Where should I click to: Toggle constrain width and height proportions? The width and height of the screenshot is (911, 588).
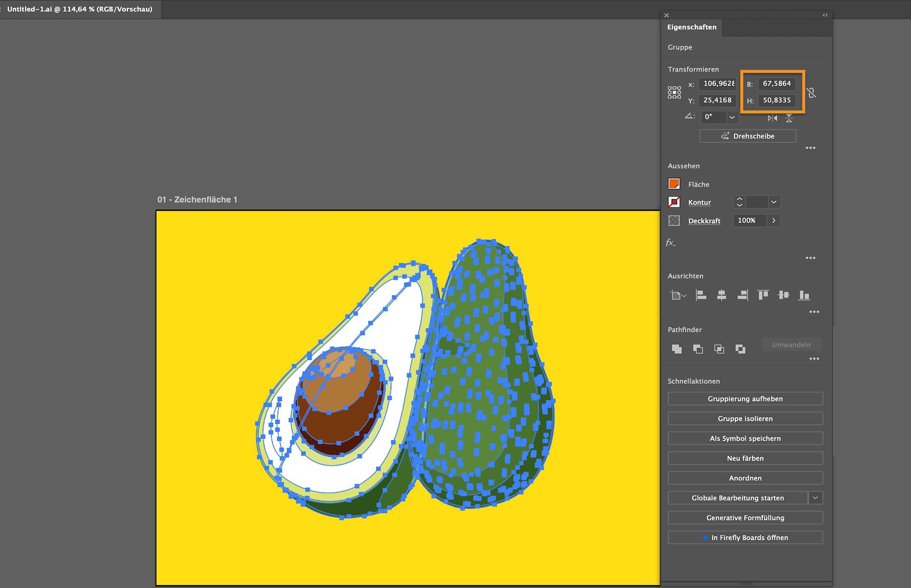coord(811,92)
